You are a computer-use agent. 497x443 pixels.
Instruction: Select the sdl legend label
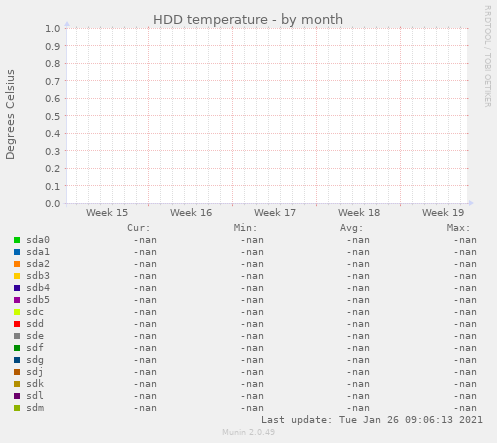(x=35, y=396)
